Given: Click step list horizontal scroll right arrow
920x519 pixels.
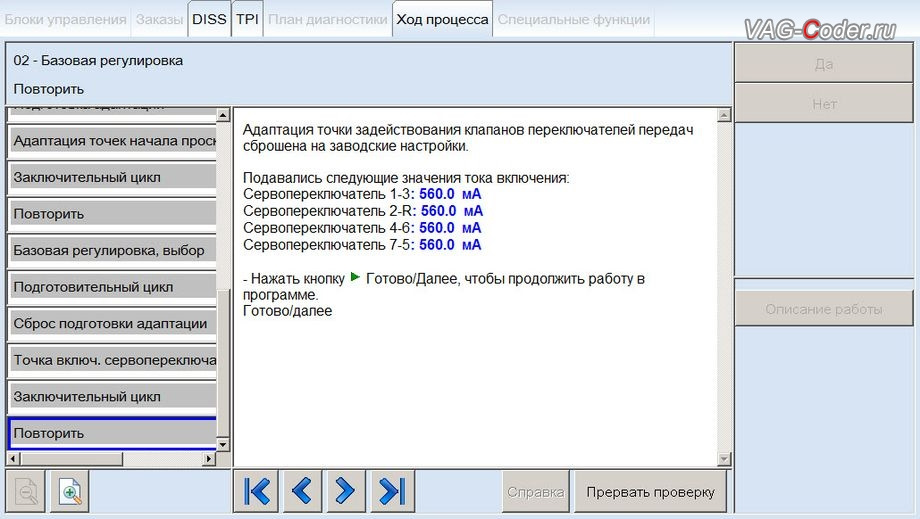Looking at the screenshot, I should pyautogui.click(x=209, y=459).
